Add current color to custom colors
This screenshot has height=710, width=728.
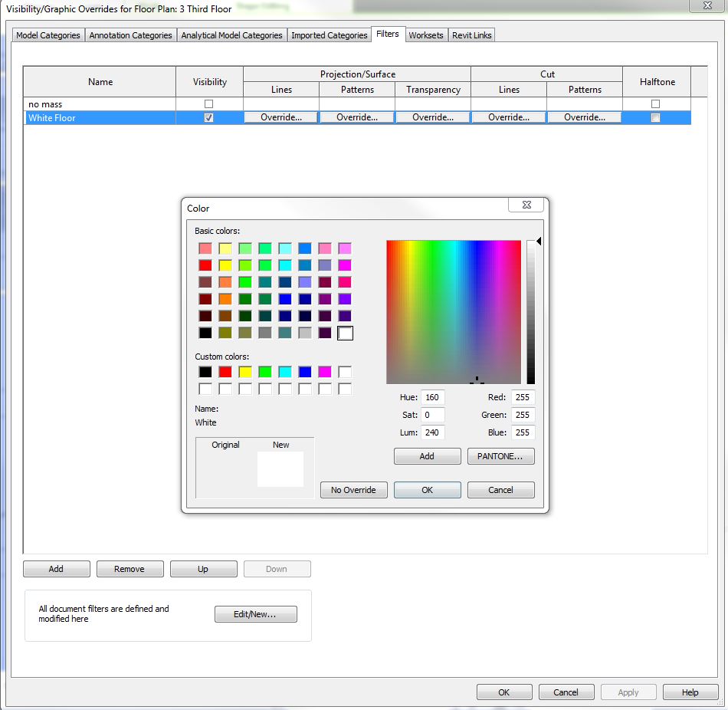pos(427,456)
